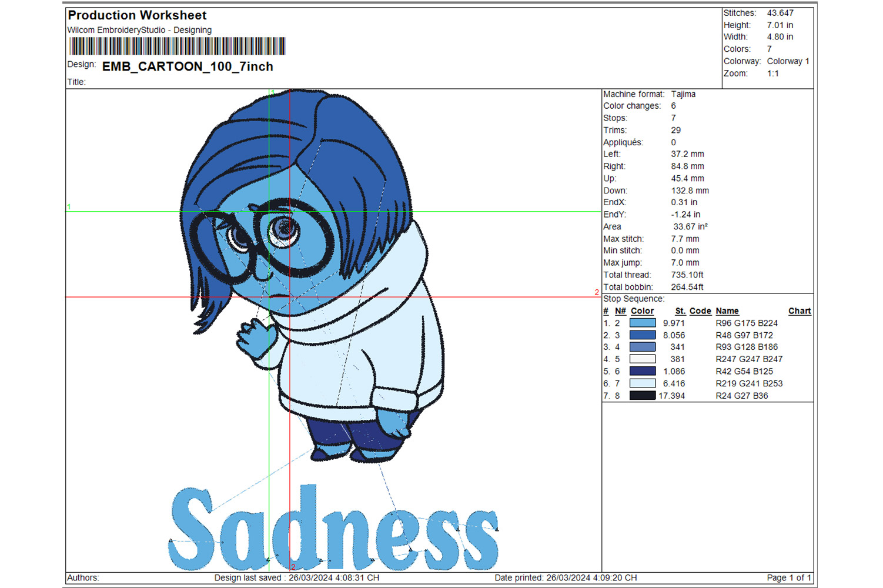The image size is (883, 588).
Task: Click the worksheet barcode
Action: [177, 46]
